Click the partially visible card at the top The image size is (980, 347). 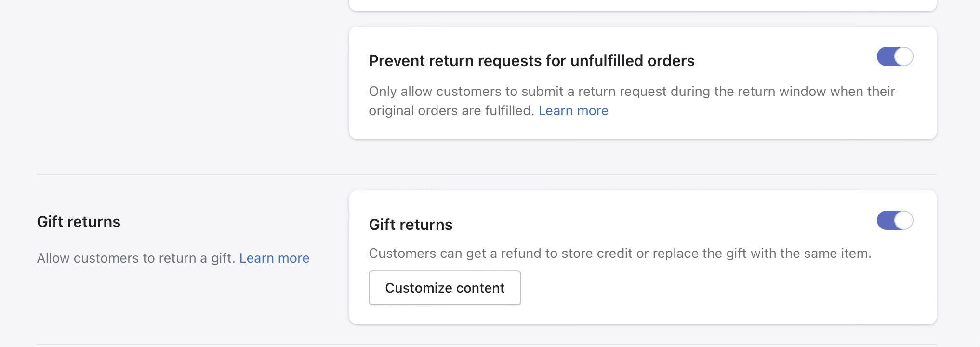coord(643,5)
